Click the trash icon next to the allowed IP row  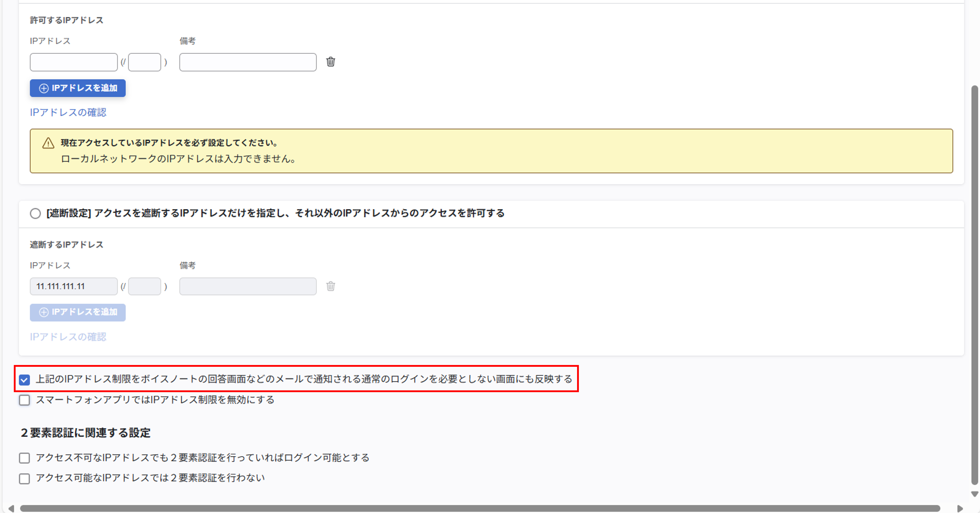click(331, 62)
